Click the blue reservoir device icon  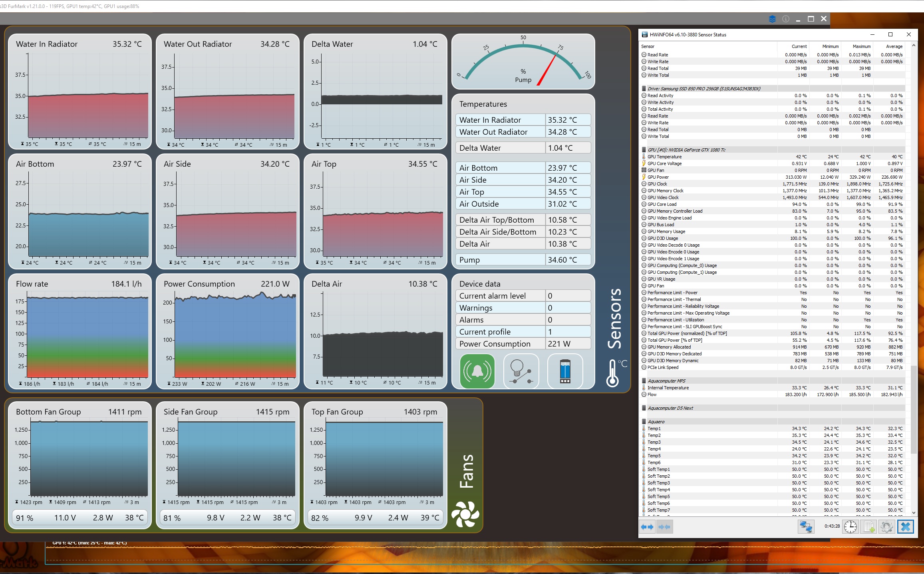[x=565, y=371]
